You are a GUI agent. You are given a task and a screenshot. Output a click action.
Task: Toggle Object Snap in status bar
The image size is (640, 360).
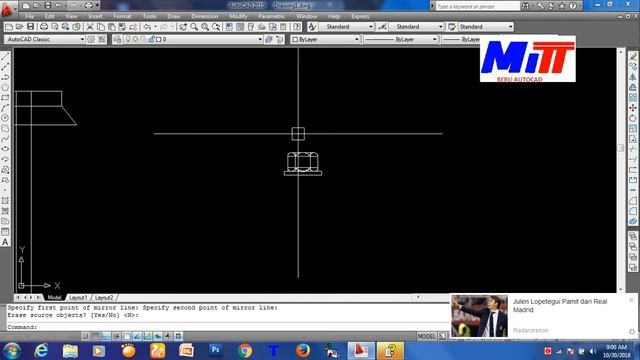pyautogui.click(x=127, y=336)
